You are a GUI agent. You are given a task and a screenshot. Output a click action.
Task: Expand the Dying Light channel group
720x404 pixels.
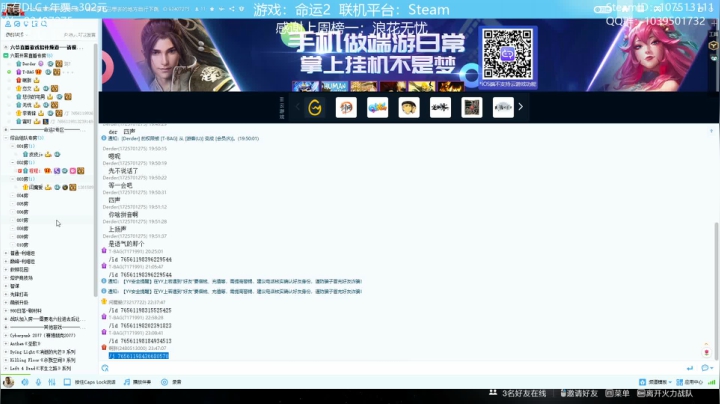click(6, 352)
